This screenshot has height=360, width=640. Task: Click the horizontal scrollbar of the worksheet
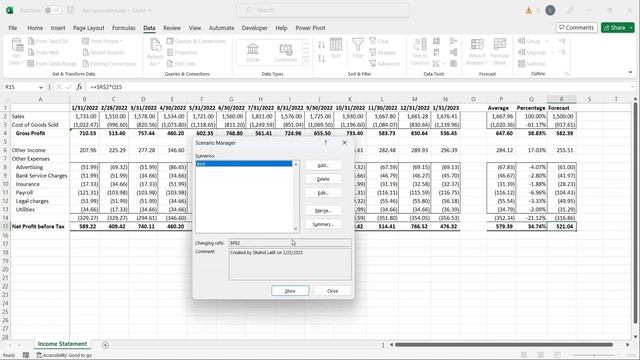tap(504, 345)
